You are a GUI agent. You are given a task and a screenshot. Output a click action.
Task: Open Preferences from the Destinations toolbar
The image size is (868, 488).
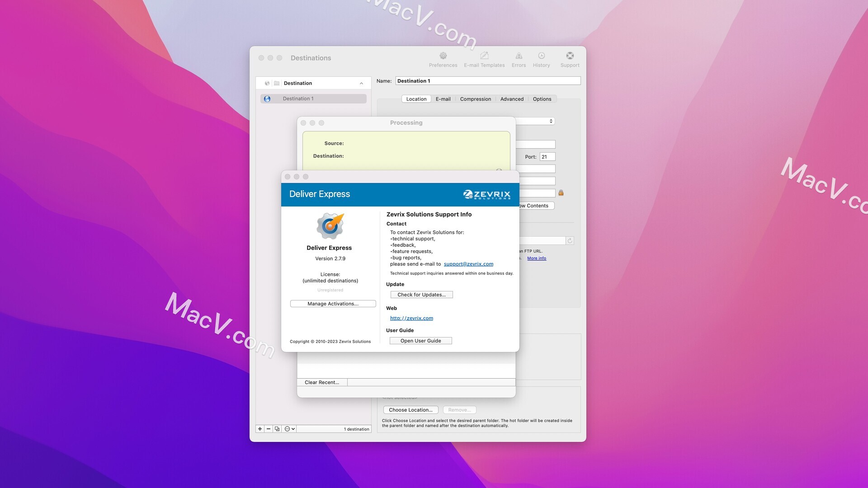coord(443,59)
